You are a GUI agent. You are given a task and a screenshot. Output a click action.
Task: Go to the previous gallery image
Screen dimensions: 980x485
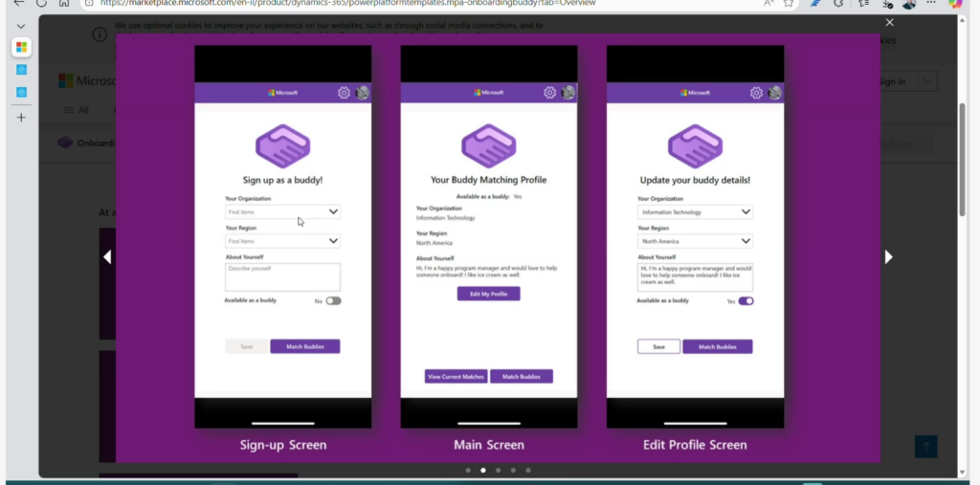[x=107, y=257]
